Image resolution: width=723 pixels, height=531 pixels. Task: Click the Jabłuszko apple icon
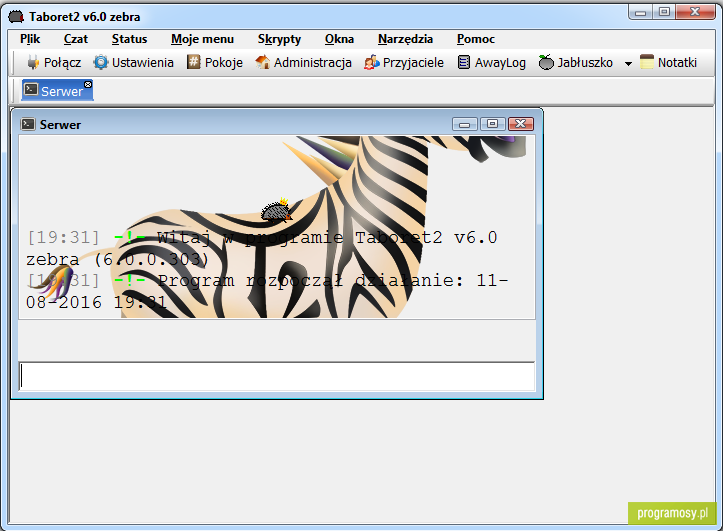click(x=546, y=62)
